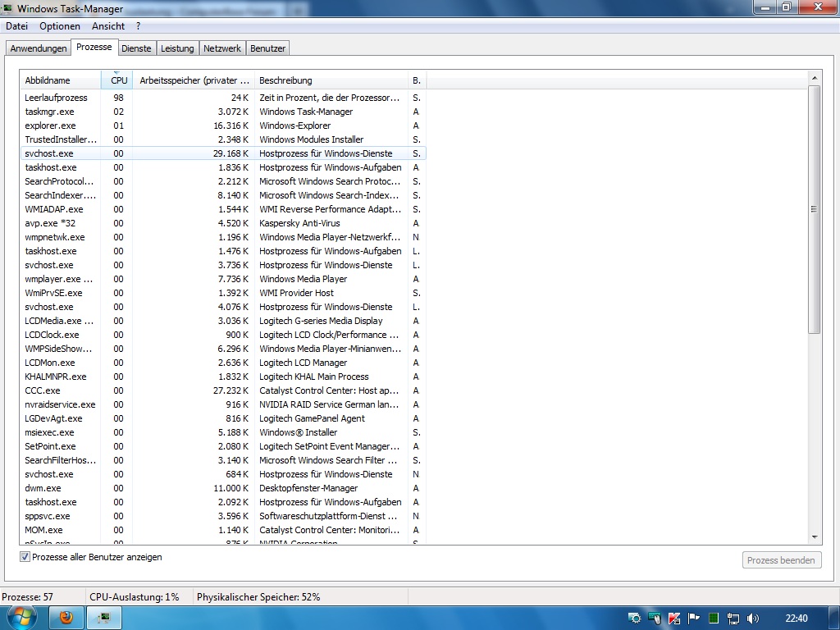Select the avp.exe *32 Kaspersky process
Image resolution: width=840 pixels, height=630 pixels.
tap(223, 223)
